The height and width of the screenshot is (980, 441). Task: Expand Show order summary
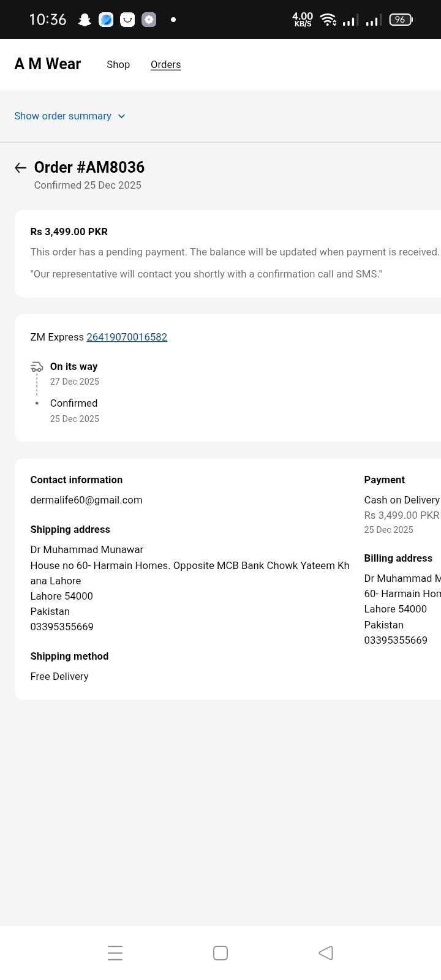pos(62,116)
